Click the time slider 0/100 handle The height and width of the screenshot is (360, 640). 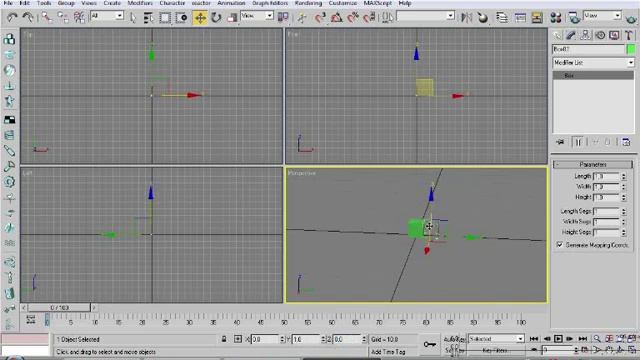59,307
